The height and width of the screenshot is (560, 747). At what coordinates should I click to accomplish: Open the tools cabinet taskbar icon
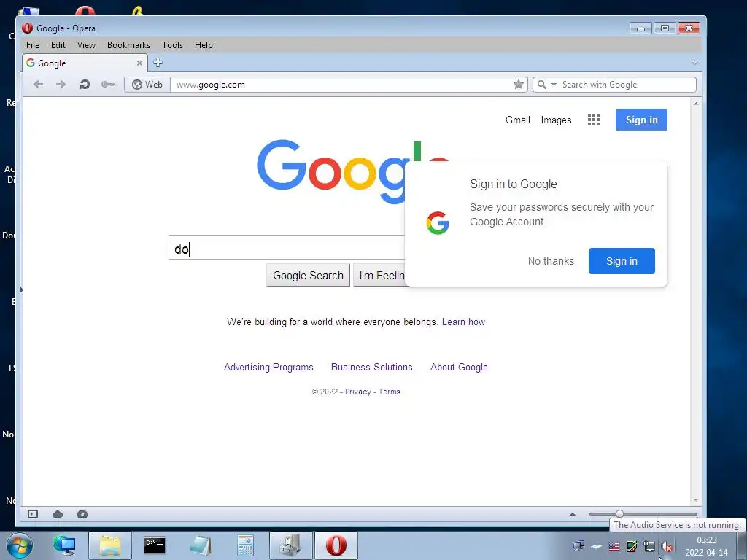tap(290, 545)
